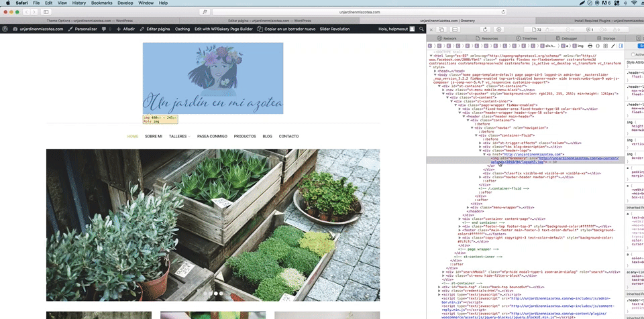Click the CONTACTO nav link
Viewport: 644px width, 319px height.
(288, 136)
